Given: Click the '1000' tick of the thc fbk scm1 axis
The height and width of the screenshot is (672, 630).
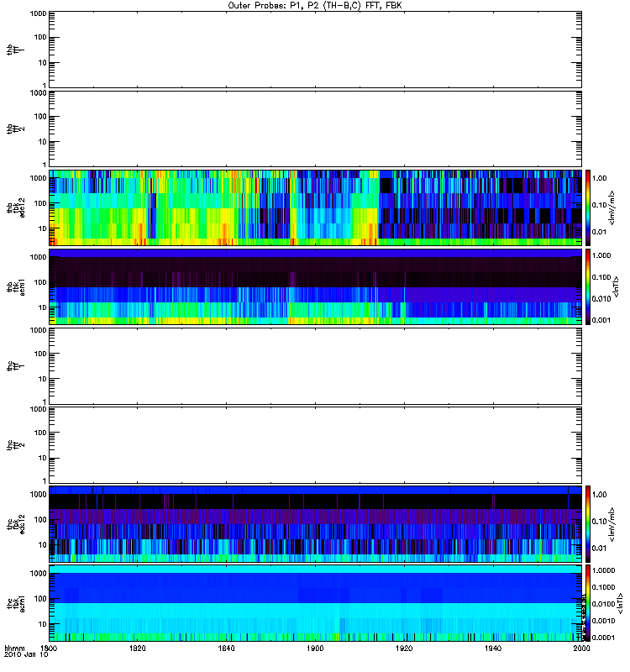Looking at the screenshot, I should (x=38, y=574).
